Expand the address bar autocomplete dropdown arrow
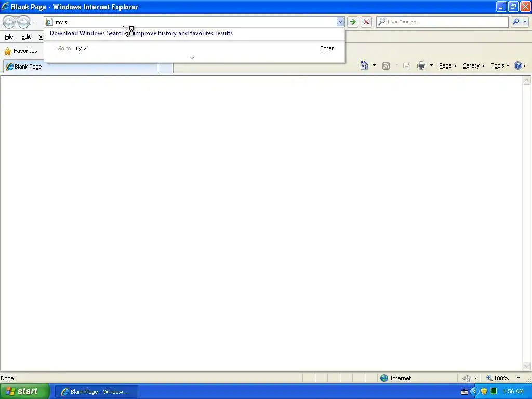 340,22
